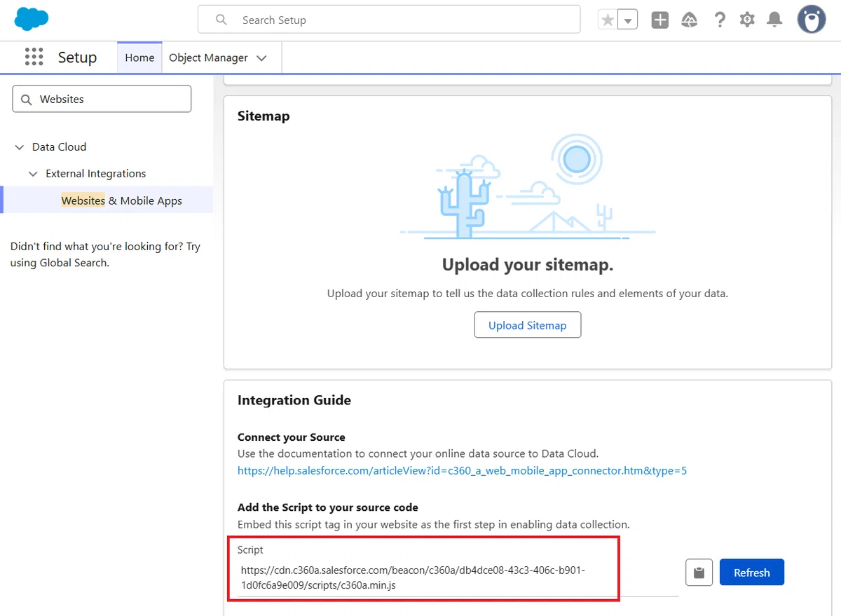
Task: Copy the script using the clipboard icon
Action: tap(699, 573)
